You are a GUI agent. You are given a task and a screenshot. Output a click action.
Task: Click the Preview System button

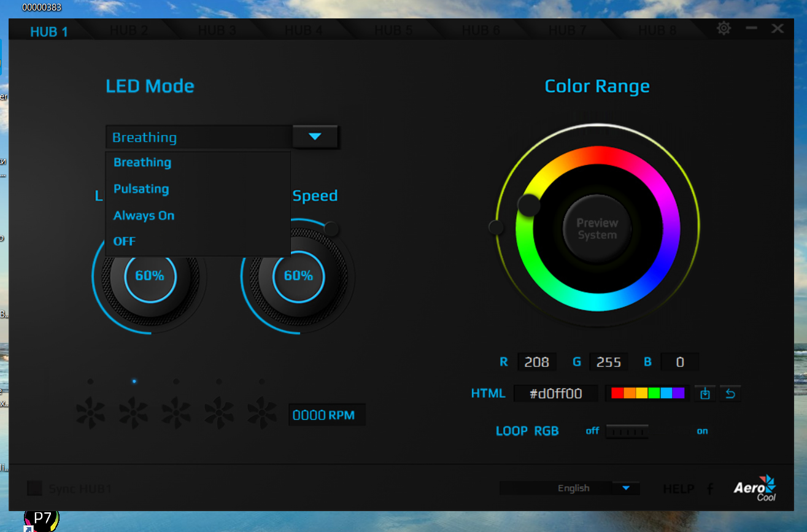pyautogui.click(x=597, y=229)
